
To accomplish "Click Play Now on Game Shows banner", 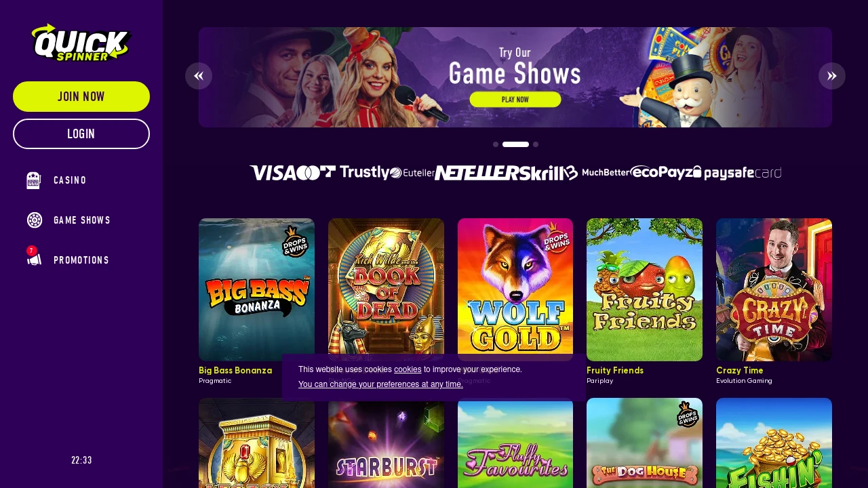I will pyautogui.click(x=515, y=99).
